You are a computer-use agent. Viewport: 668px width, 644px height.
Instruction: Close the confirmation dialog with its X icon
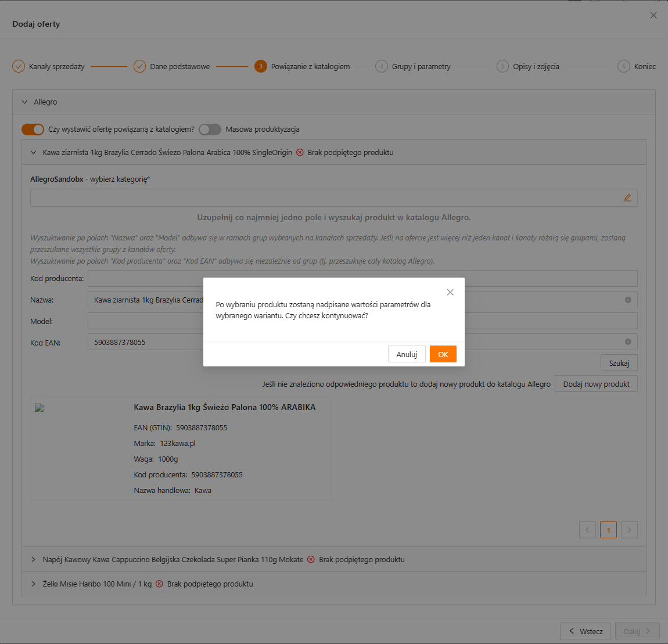point(450,292)
